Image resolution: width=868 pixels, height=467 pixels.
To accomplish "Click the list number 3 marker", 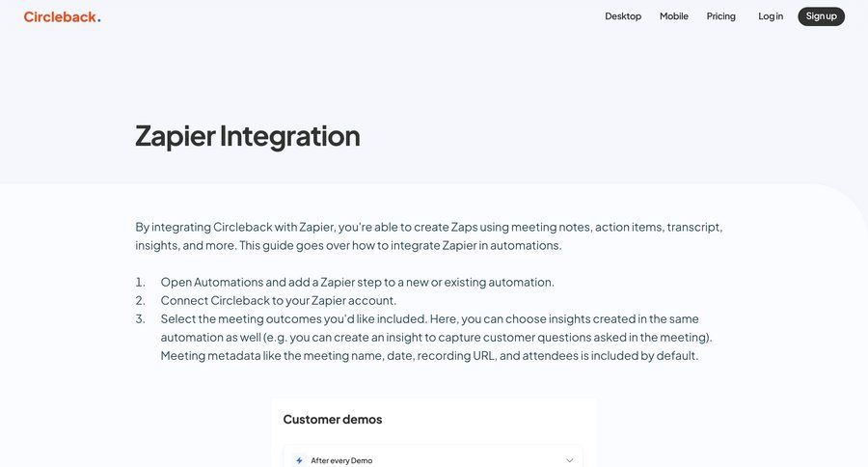I will click(x=140, y=318).
